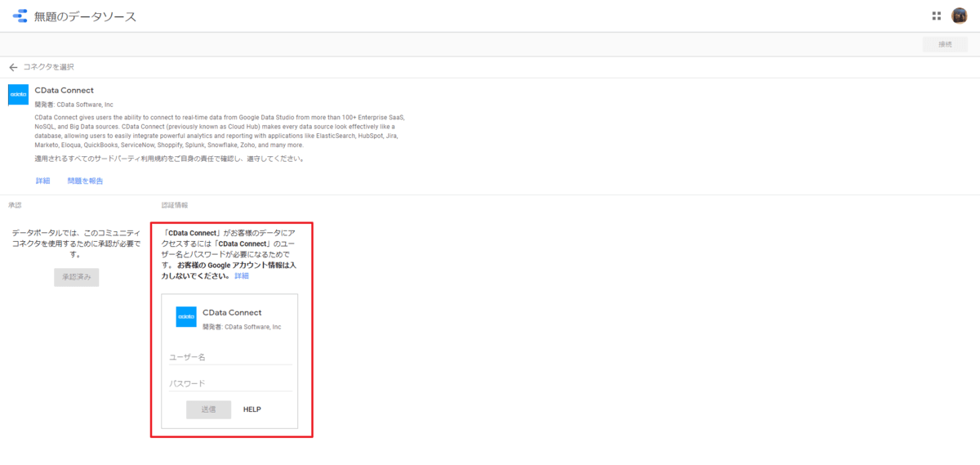The image size is (980, 465).
Task: Click the CData logo inside login card
Action: tap(186, 316)
